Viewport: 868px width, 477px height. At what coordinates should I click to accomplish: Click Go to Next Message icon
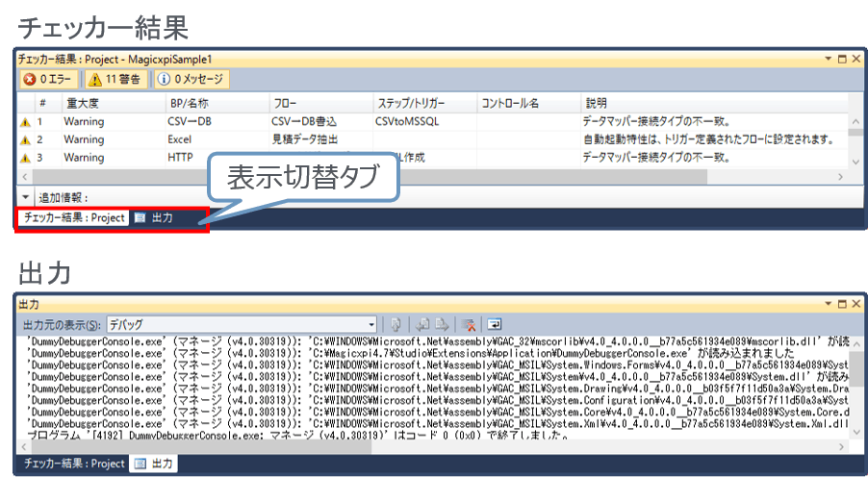pyautogui.click(x=442, y=324)
